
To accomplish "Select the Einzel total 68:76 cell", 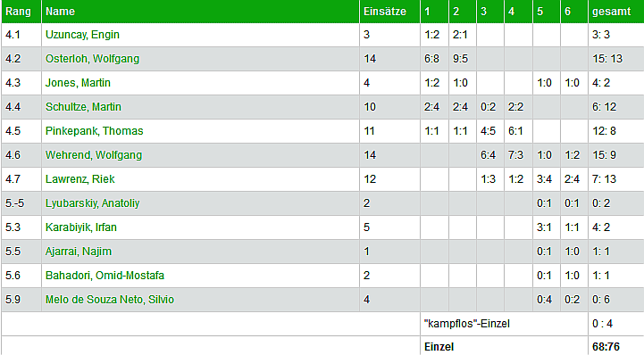I will tap(616, 346).
